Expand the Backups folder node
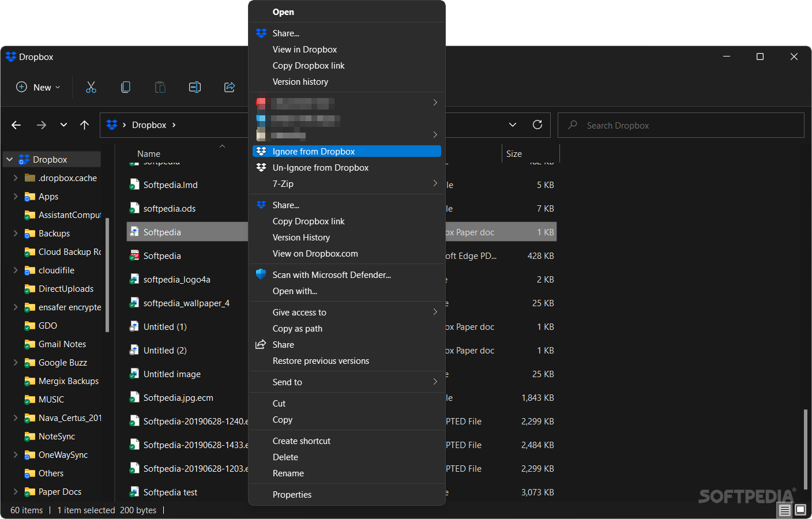 point(16,233)
